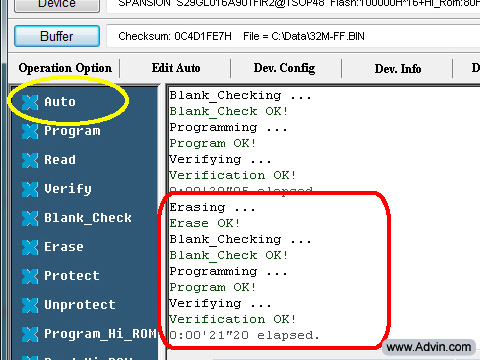
Task: Open the Edit Auto tab
Action: point(176,68)
